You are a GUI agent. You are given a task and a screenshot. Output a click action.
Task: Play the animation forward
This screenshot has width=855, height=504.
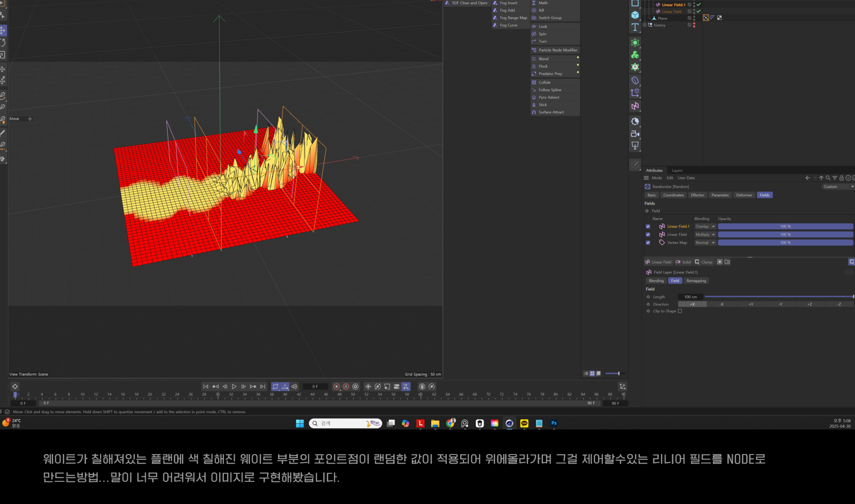234,387
